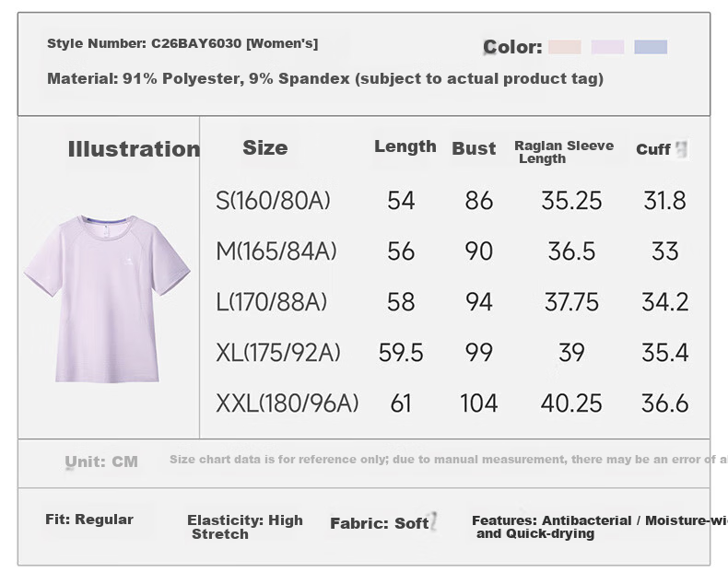Click cuff value 34.2
Screen dimensions: 728x584
[x=664, y=302]
